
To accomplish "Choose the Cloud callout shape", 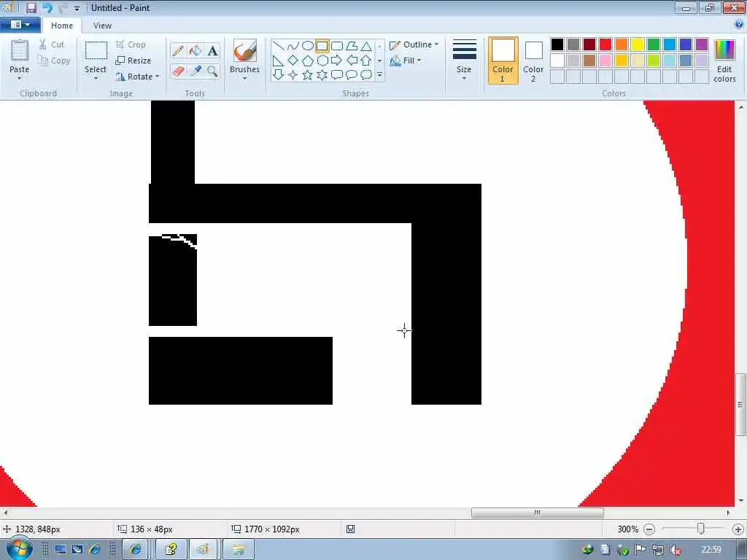I will (x=366, y=75).
